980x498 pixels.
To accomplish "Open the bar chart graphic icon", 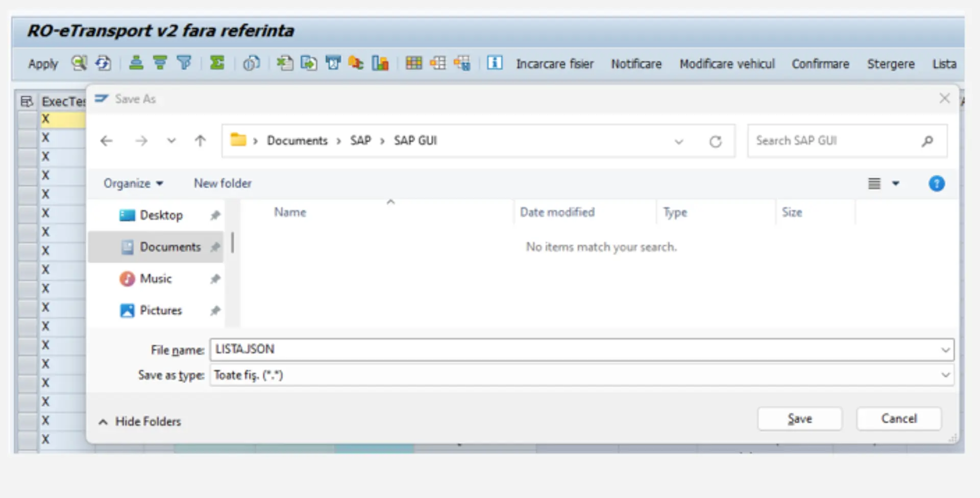I will [380, 63].
